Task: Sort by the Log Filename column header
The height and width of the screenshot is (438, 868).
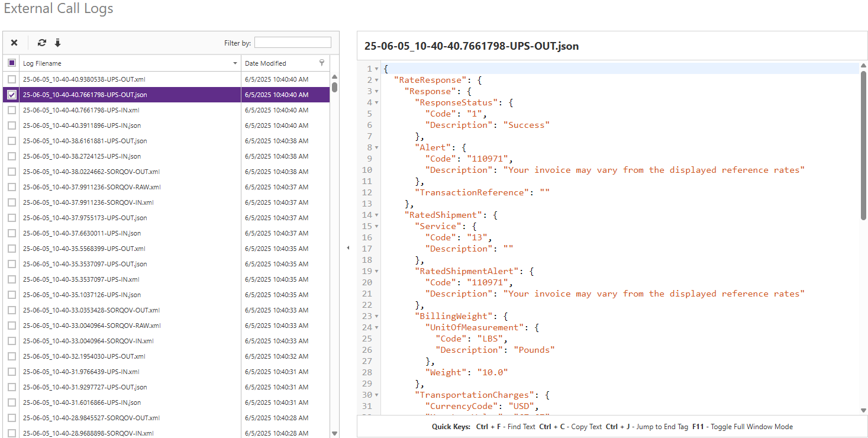Action: tap(42, 63)
